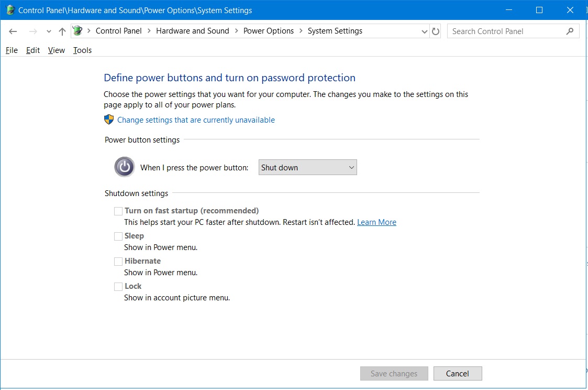The width and height of the screenshot is (588, 390).
Task: Close the System Settings window
Action: (570, 10)
